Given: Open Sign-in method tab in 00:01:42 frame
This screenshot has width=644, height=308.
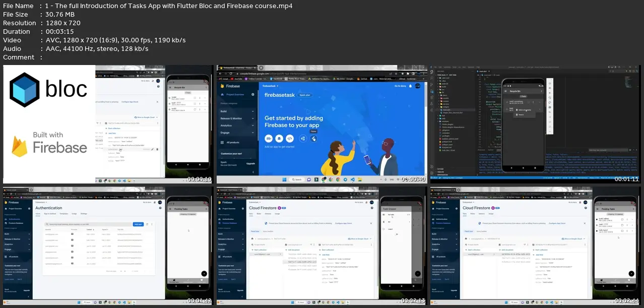Looking at the screenshot, I should 50,213.
